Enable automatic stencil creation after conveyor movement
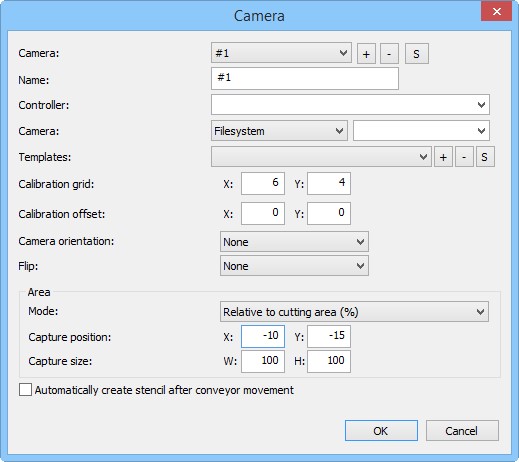 click(25, 389)
